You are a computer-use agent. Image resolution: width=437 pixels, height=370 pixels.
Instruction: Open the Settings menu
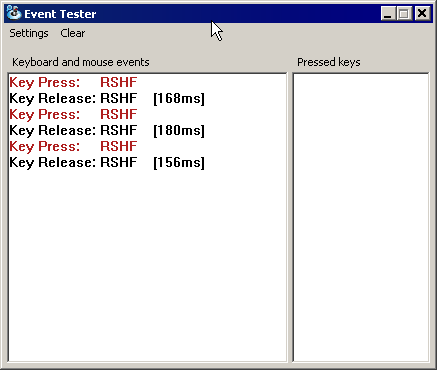29,33
